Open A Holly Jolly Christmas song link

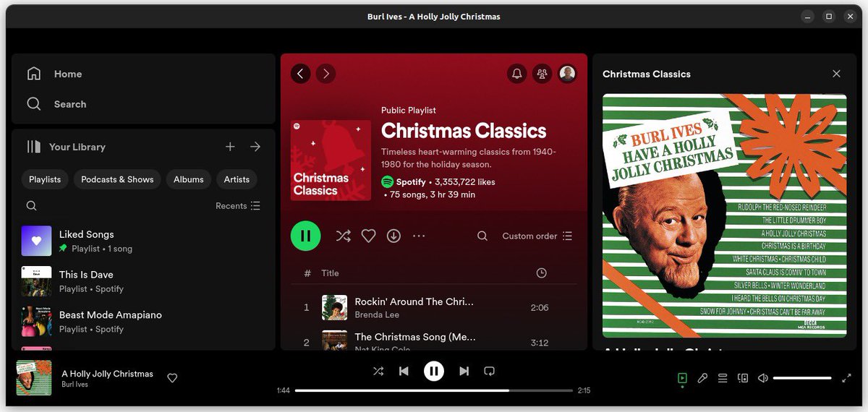click(108, 374)
